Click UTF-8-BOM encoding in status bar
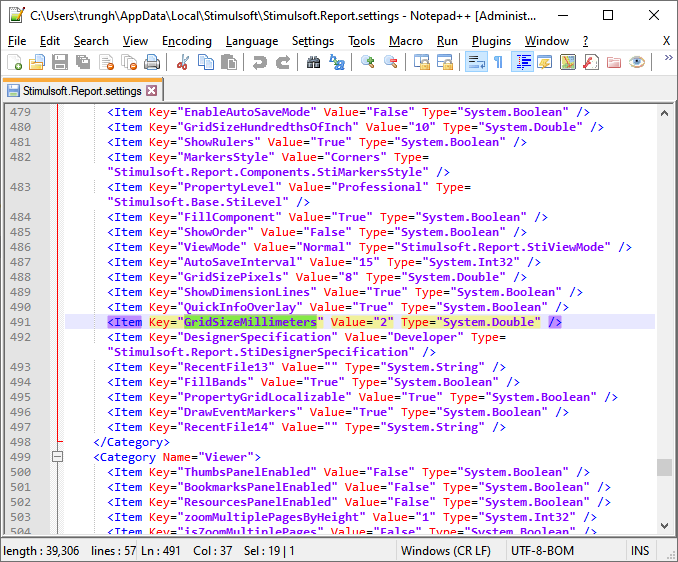678x562 pixels. coord(542,551)
